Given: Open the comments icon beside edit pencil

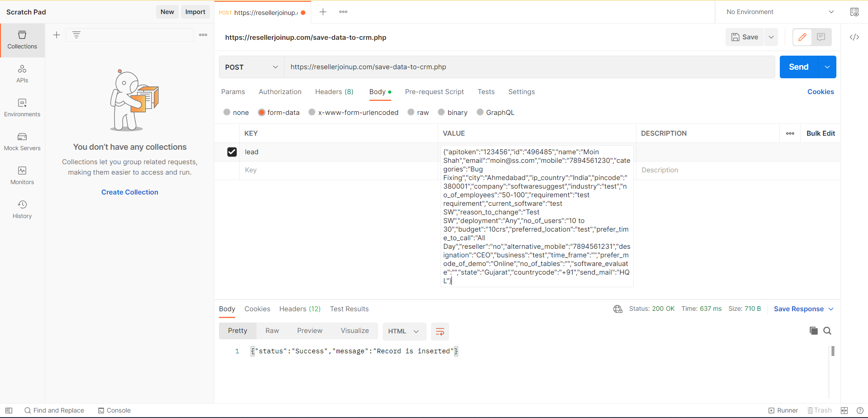Looking at the screenshot, I should (x=821, y=37).
